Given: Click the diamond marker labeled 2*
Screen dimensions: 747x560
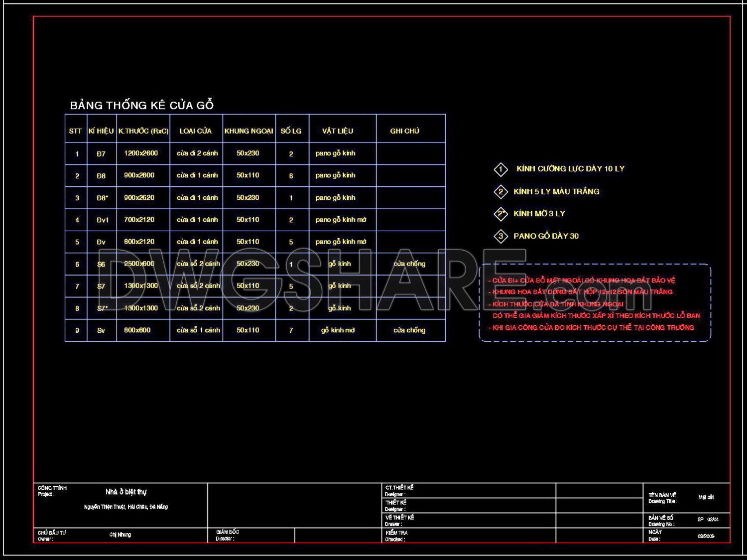Looking at the screenshot, I should (500, 214).
